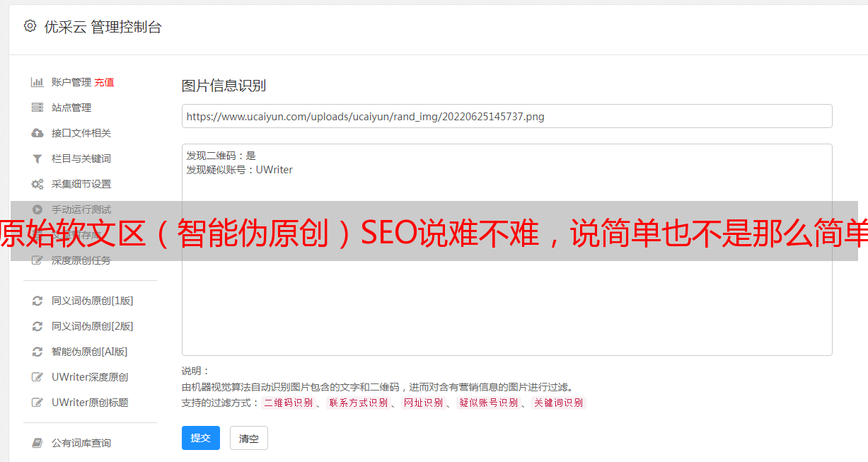Click the refresh icon beside 同义词伪原创[2版]
This screenshot has height=462, width=868.
(37, 326)
